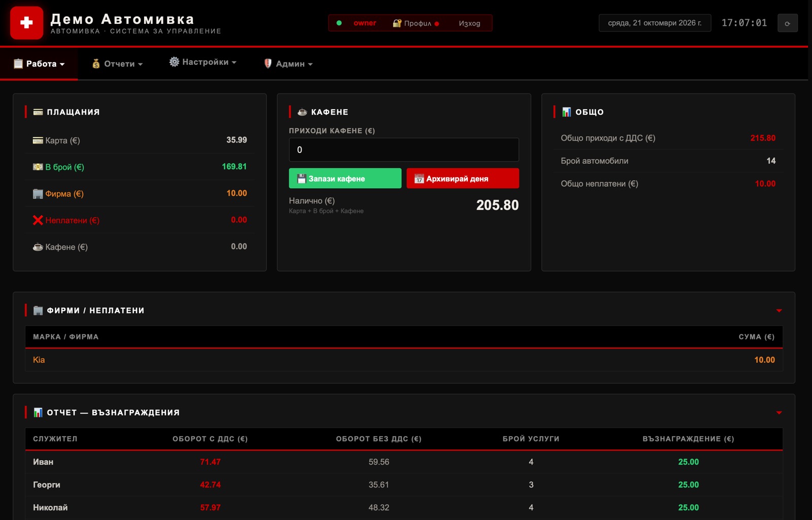The height and width of the screenshot is (520, 812).
Task: Click the red X icon beside Неплатени
Action: tap(38, 220)
